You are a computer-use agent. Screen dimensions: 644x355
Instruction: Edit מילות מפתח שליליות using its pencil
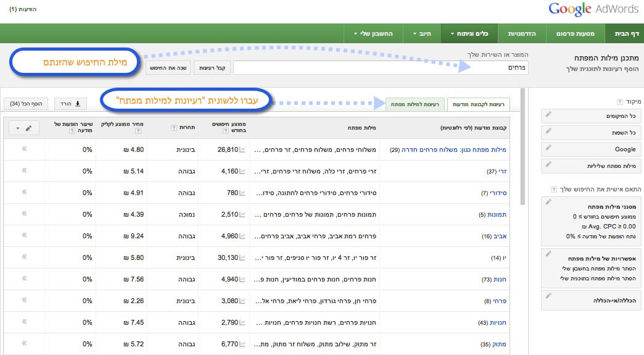(x=549, y=164)
